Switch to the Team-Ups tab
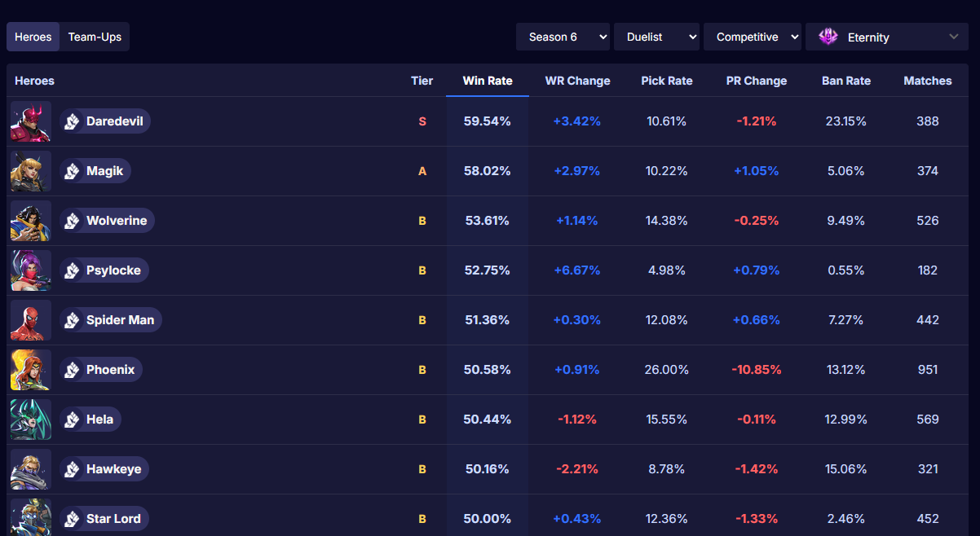 coord(95,37)
